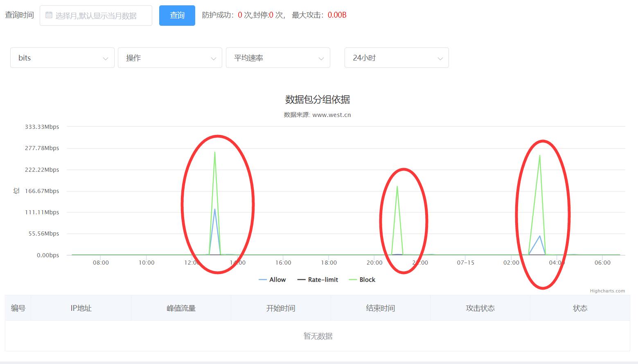This screenshot has height=364, width=638.
Task: Click the green Block legend line marker
Action: click(353, 280)
